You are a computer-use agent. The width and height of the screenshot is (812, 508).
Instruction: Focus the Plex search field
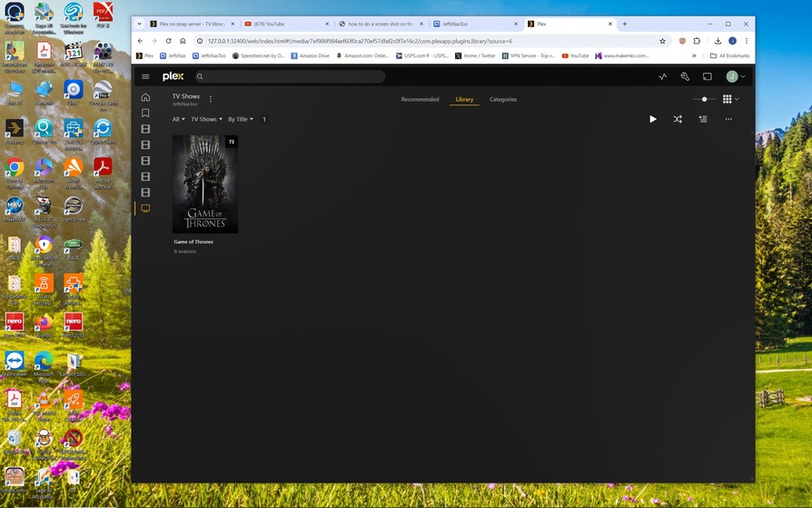click(290, 76)
